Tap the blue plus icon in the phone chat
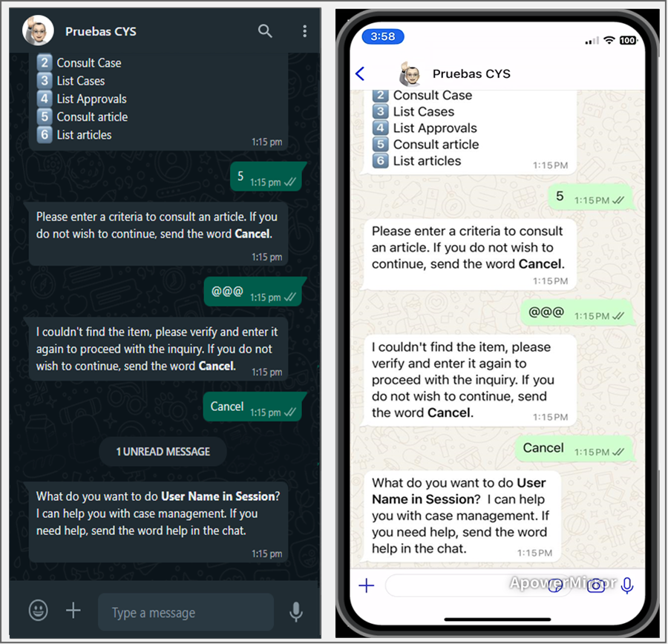The image size is (668, 644). coord(367,585)
